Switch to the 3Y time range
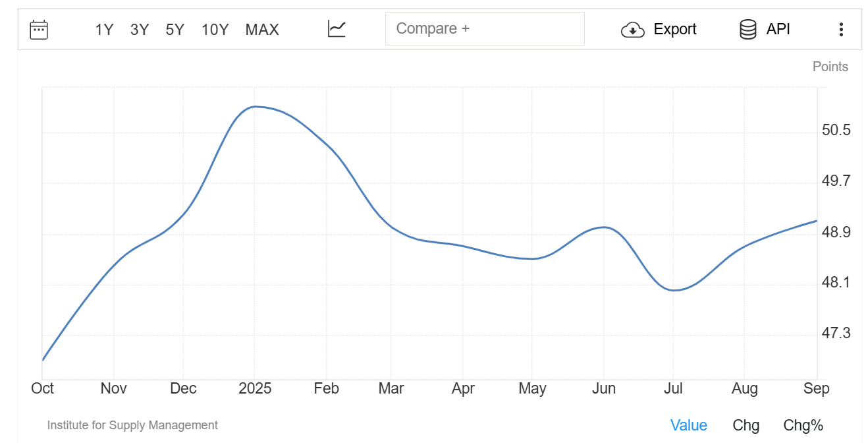 (x=140, y=30)
